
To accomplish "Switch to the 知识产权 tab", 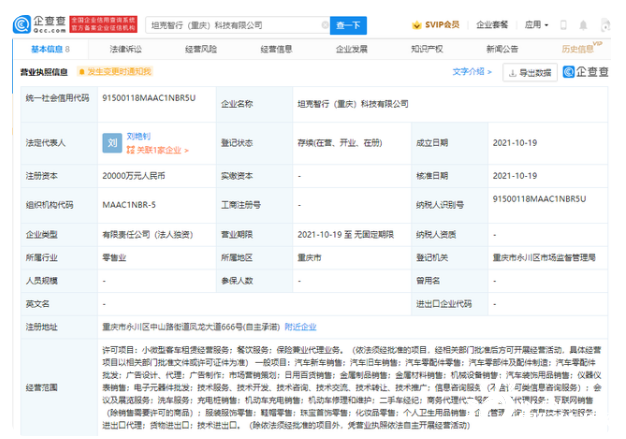I will click(427, 49).
